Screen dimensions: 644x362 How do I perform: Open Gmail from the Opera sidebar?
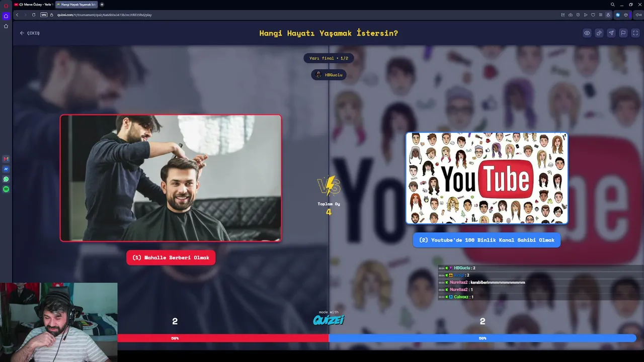coord(6,159)
